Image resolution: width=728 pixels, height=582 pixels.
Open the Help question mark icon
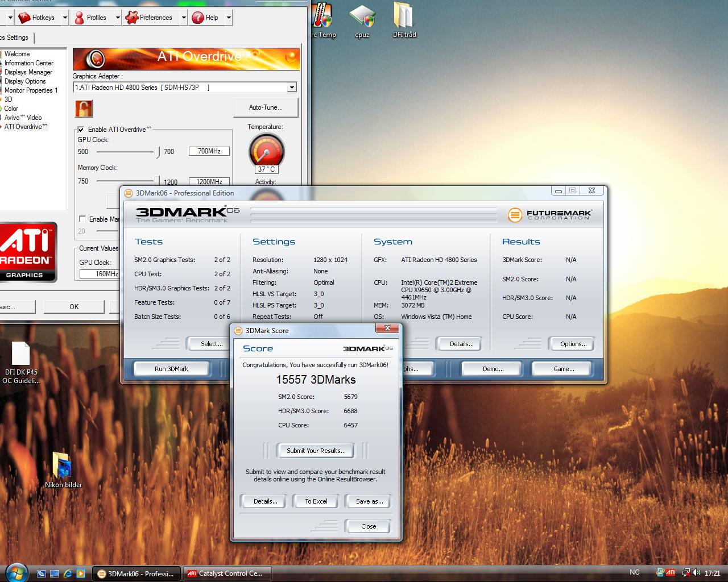pos(198,18)
